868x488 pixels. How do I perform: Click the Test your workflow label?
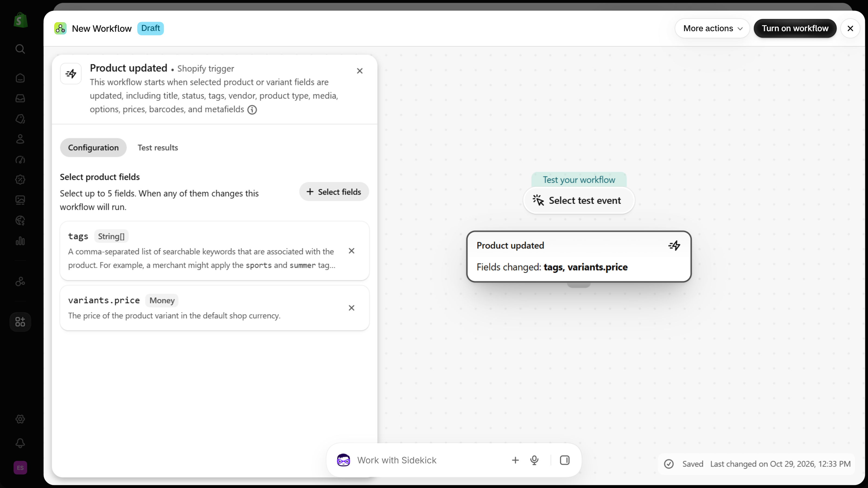579,180
